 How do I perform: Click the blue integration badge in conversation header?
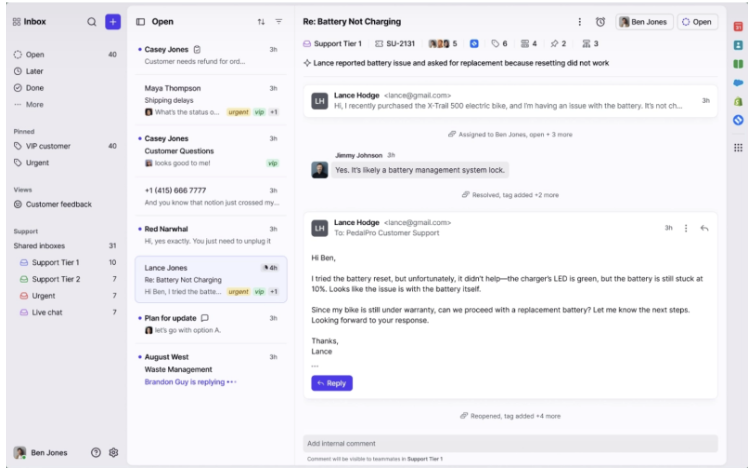(474, 44)
